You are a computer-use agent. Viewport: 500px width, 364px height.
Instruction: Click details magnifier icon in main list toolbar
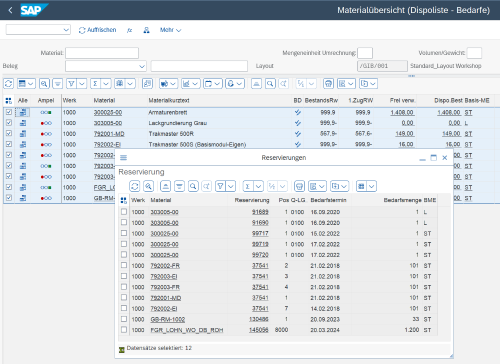coord(44,83)
